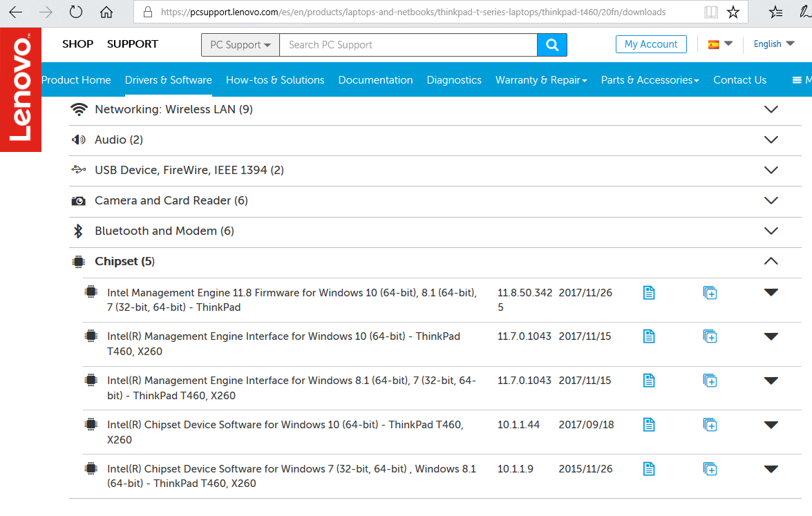The width and height of the screenshot is (812, 516).
Task: Expand Camera and Card Reader section
Action: (x=771, y=200)
